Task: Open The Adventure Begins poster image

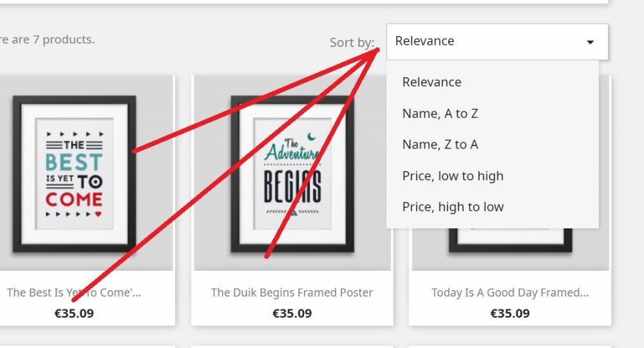Action: click(292, 174)
